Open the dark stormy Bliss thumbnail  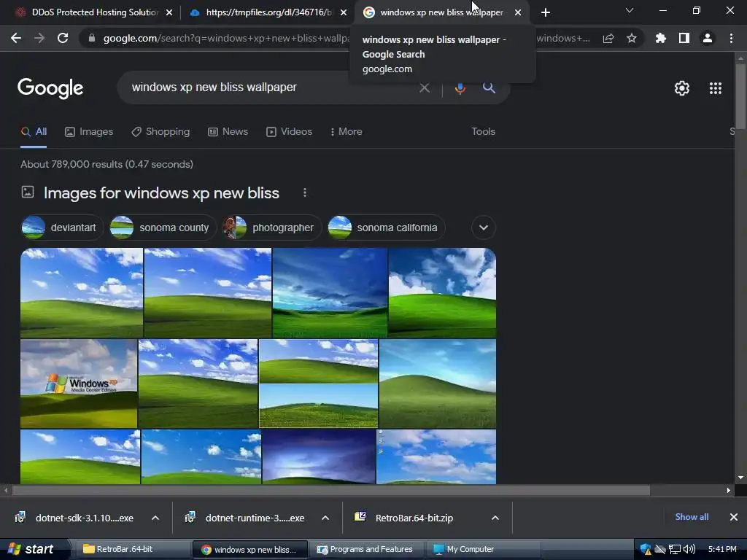[330, 293]
